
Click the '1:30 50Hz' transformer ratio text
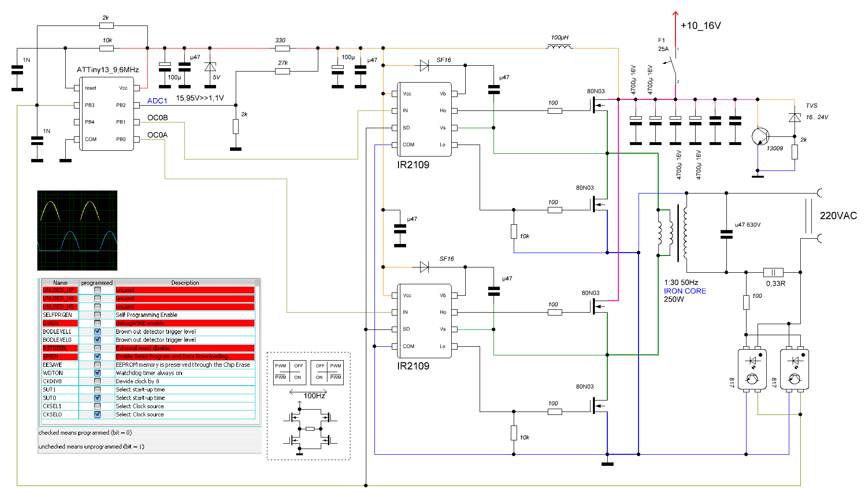pyautogui.click(x=681, y=282)
